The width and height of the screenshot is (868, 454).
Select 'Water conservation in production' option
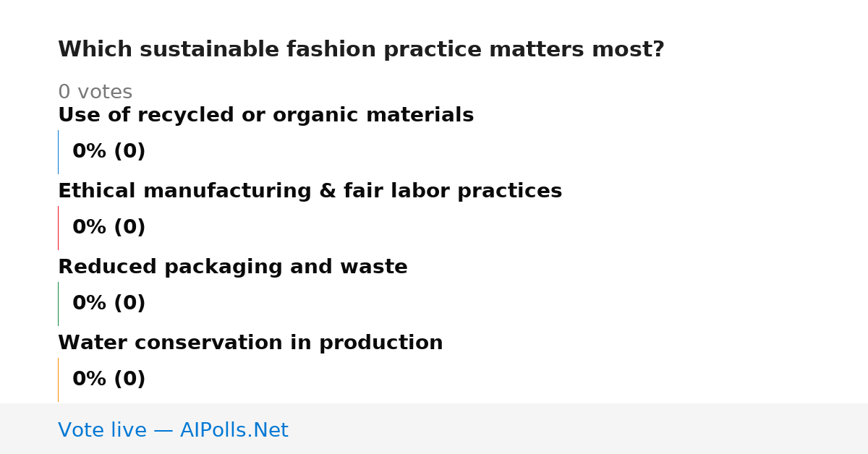(x=250, y=343)
